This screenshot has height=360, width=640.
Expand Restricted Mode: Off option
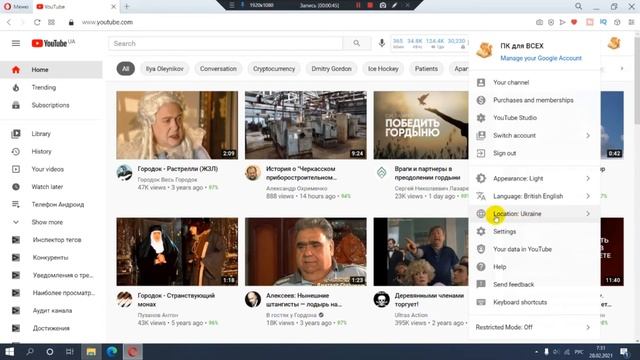coord(534,327)
